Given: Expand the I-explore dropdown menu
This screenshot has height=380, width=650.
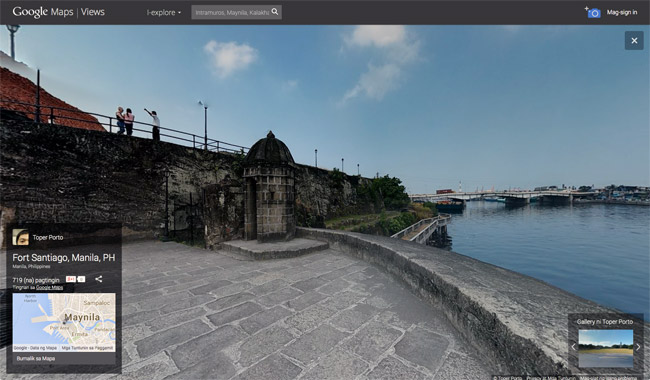Looking at the screenshot, I should [164, 12].
